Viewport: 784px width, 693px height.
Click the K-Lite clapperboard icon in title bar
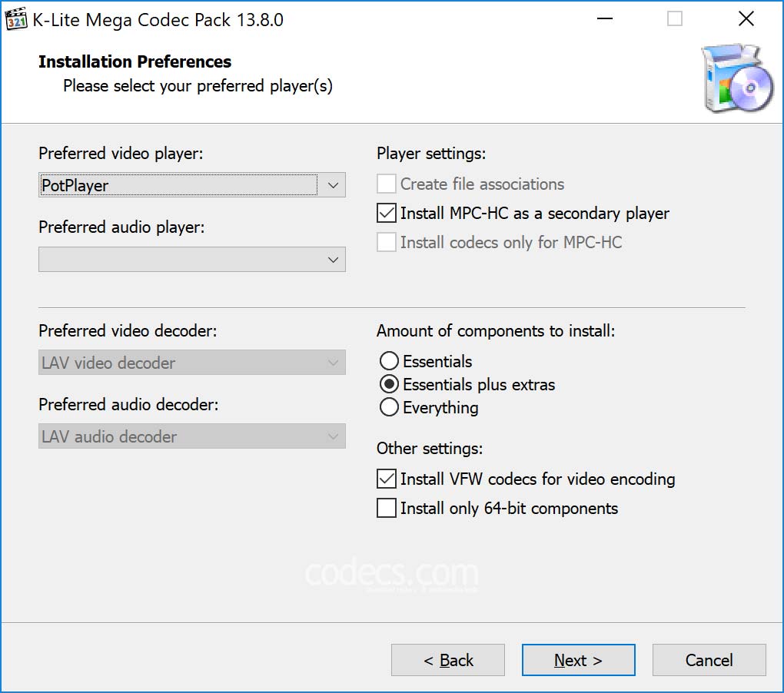[16, 20]
